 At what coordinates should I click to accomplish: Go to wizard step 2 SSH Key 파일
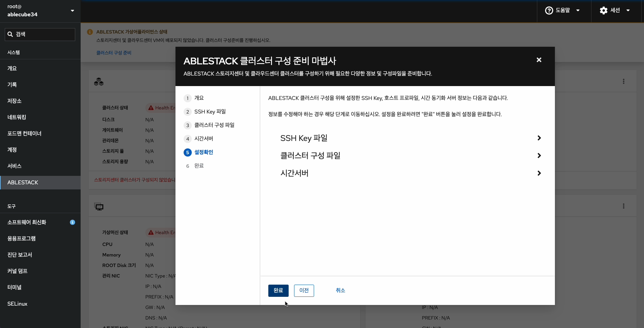205,111
